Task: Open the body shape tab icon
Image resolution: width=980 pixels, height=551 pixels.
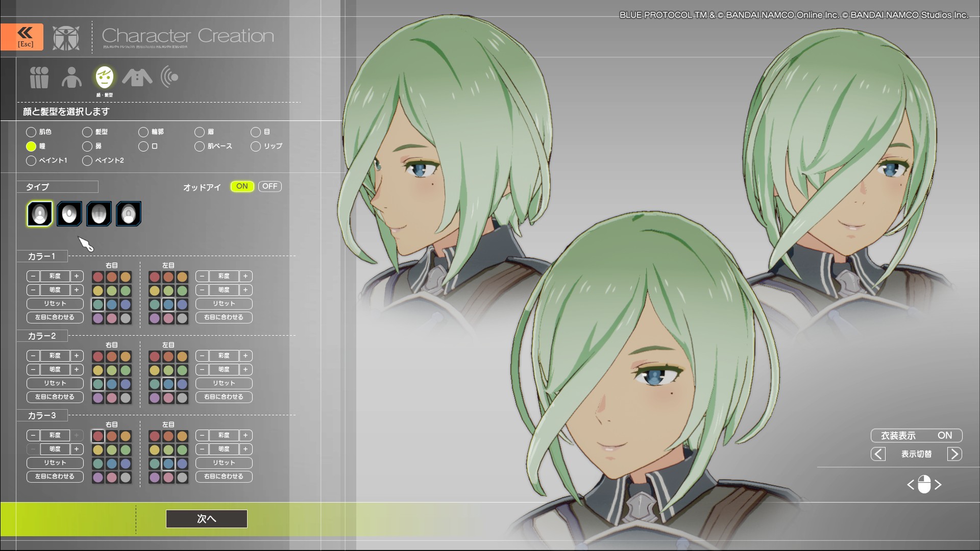Action: [71, 78]
